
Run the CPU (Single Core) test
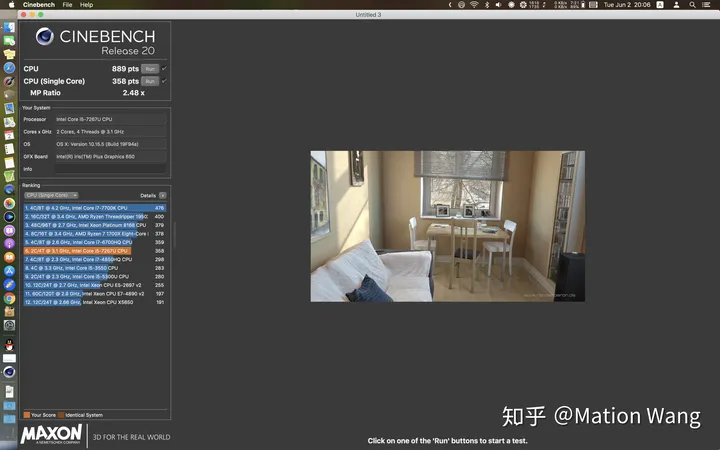tap(150, 81)
